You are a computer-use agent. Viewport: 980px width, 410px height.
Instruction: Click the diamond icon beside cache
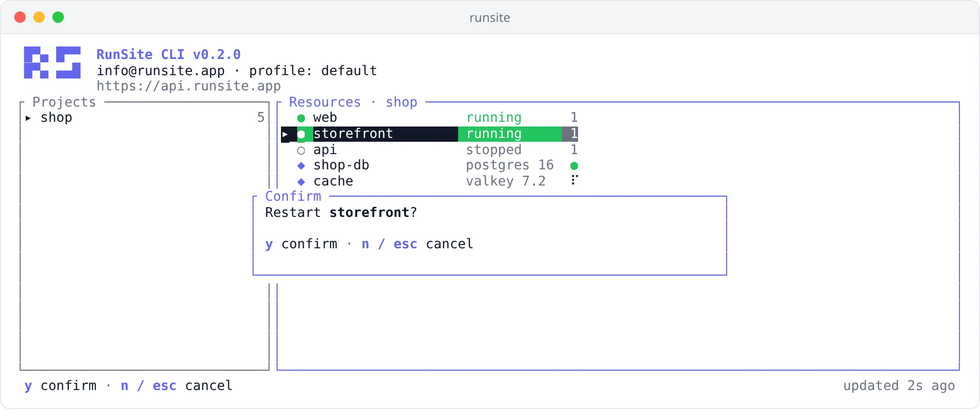pos(301,182)
